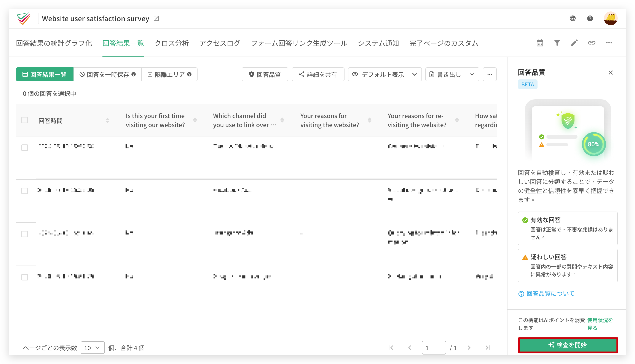
Task: Click the chain link icon
Action: click(x=592, y=43)
